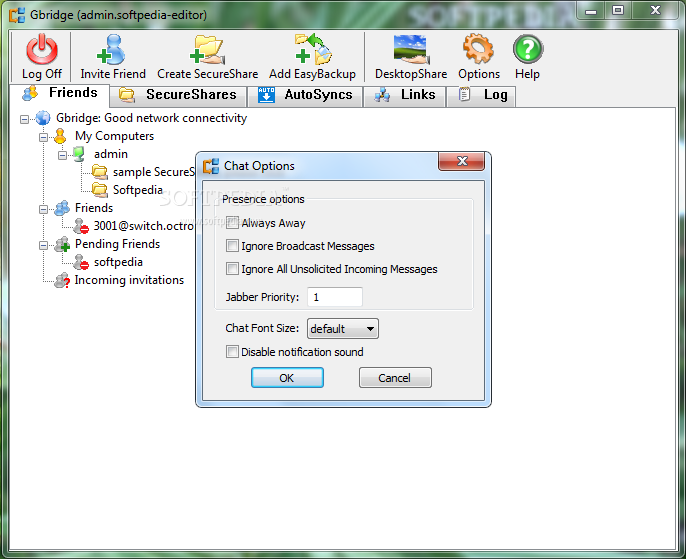This screenshot has width=686, height=559.
Task: Collapse the Gbridge root tree node
Action: pyautogui.click(x=24, y=119)
